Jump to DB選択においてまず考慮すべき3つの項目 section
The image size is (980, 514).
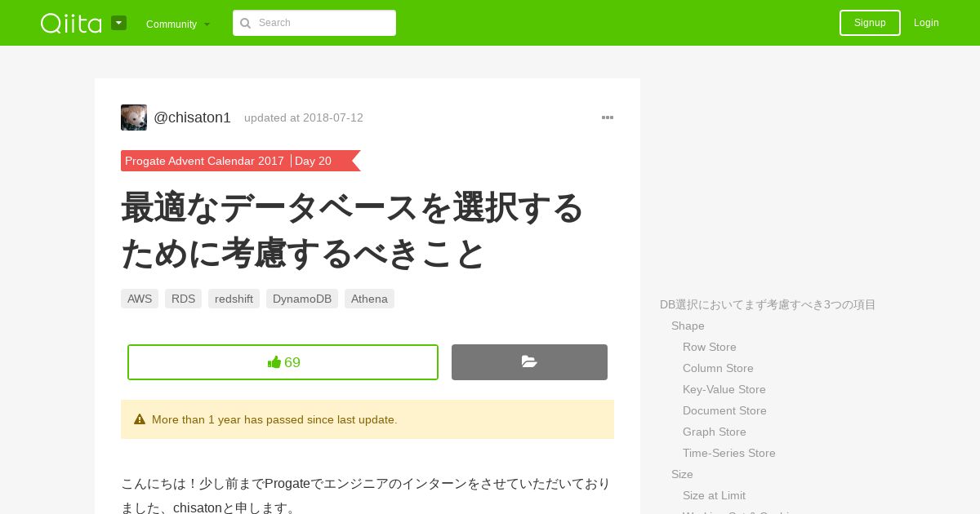point(768,304)
